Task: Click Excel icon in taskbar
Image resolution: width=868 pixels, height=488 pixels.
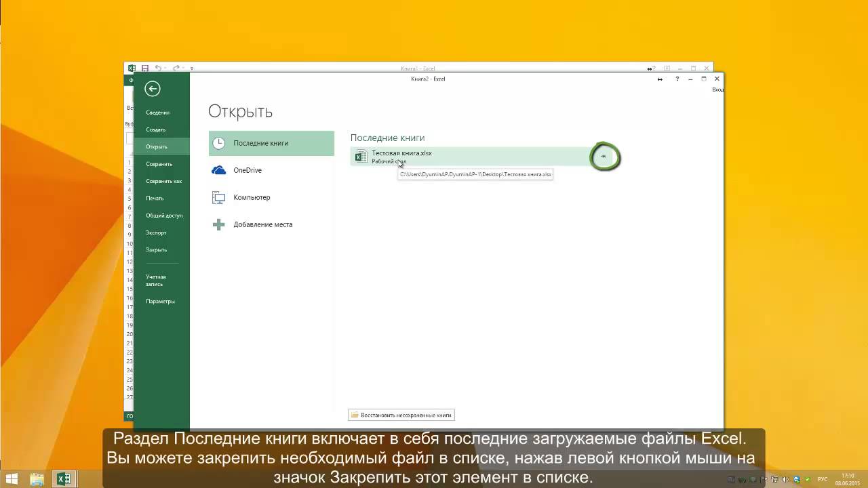Action: [64, 479]
